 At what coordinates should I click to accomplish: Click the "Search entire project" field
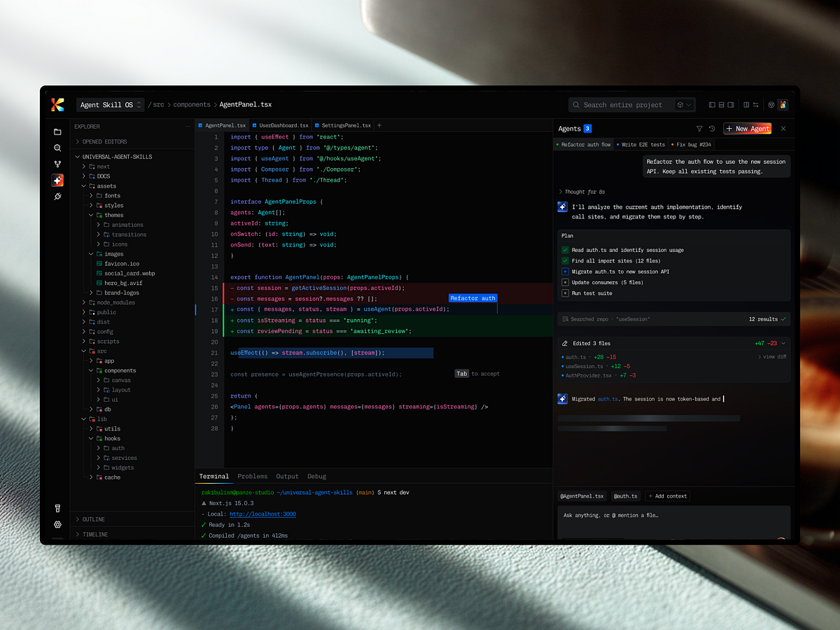coord(631,105)
